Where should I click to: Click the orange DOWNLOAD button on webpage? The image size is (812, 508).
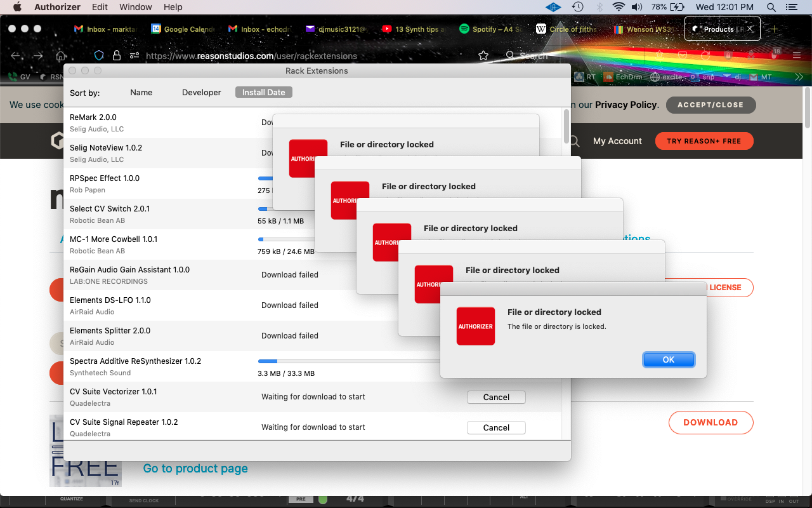click(x=710, y=422)
